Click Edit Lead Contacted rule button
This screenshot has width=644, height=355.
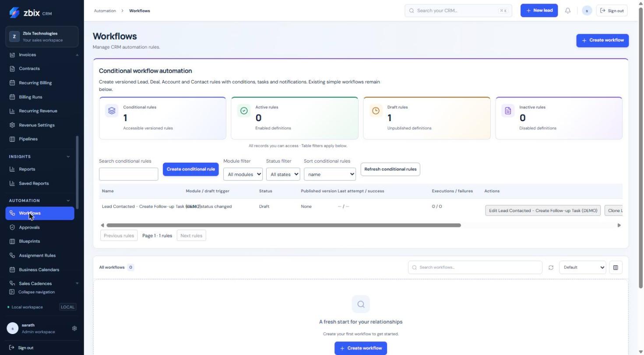click(x=543, y=211)
